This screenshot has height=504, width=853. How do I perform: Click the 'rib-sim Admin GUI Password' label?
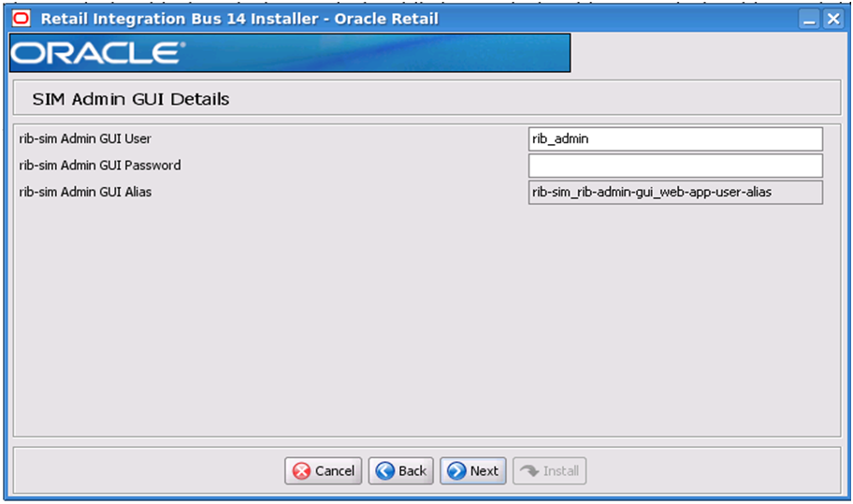[100, 166]
